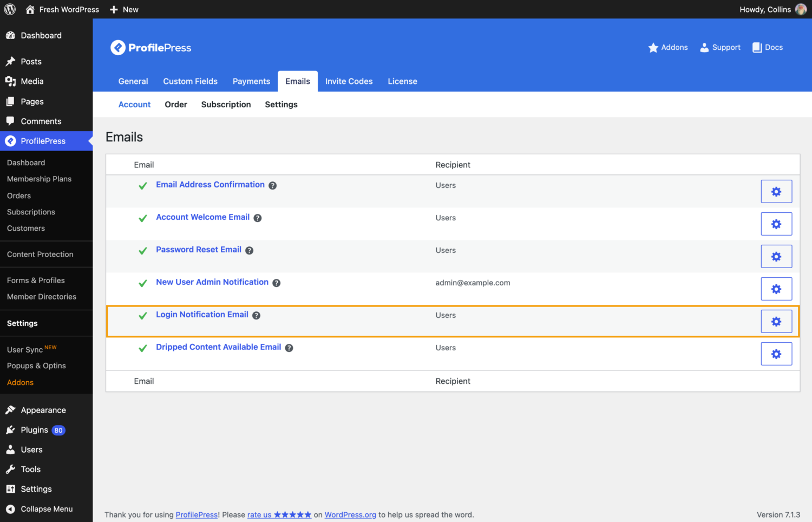The width and height of the screenshot is (812, 522).
Task: Select the Settings sub-tab under Emails
Action: pyautogui.click(x=281, y=105)
